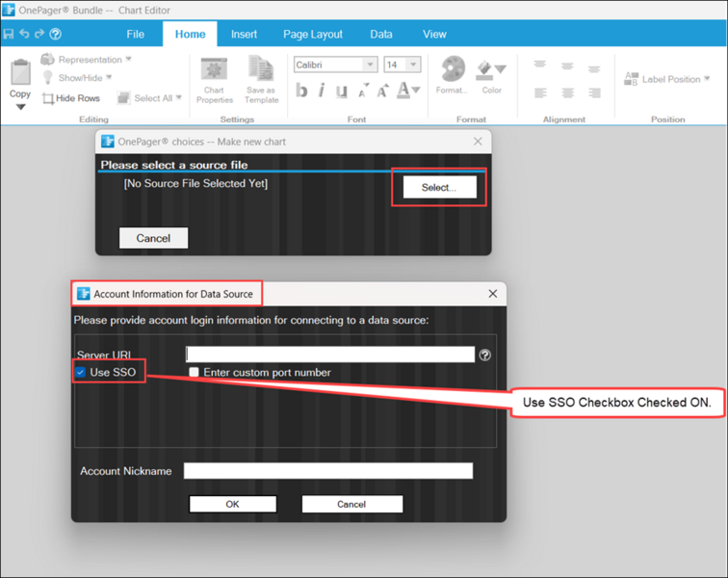Align text to top right

(594, 69)
